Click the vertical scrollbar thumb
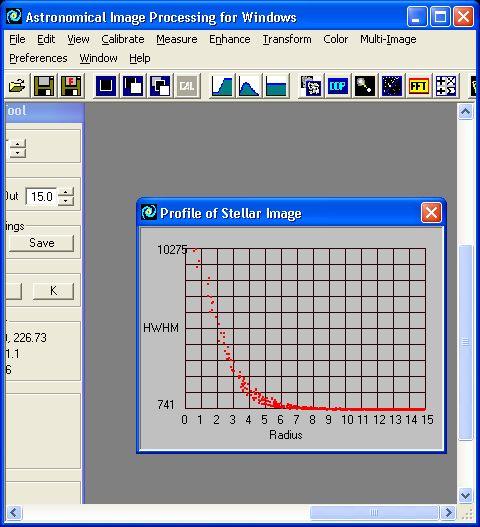480x527 pixels. (466, 342)
